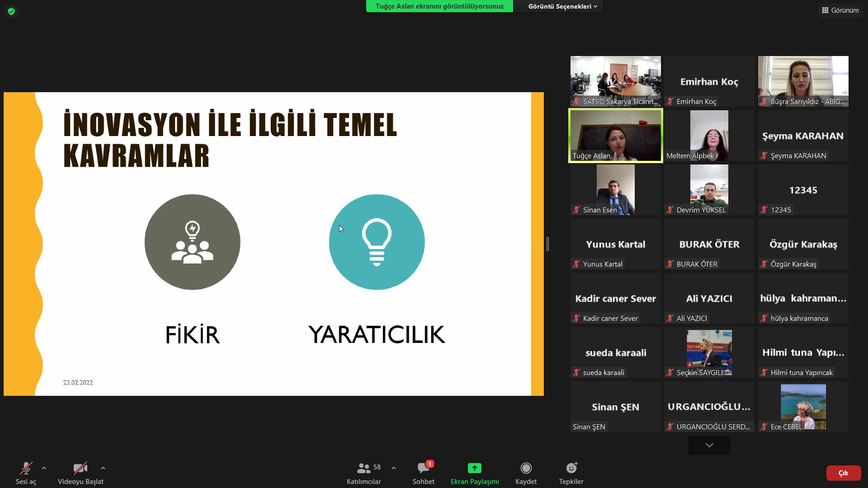This screenshot has height=488, width=868.
Task: Click the panel divider resize handle
Action: pos(547,244)
